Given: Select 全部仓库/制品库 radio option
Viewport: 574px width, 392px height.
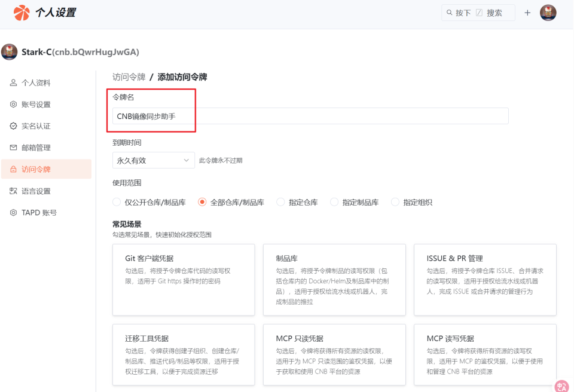Looking at the screenshot, I should pyautogui.click(x=202, y=202).
